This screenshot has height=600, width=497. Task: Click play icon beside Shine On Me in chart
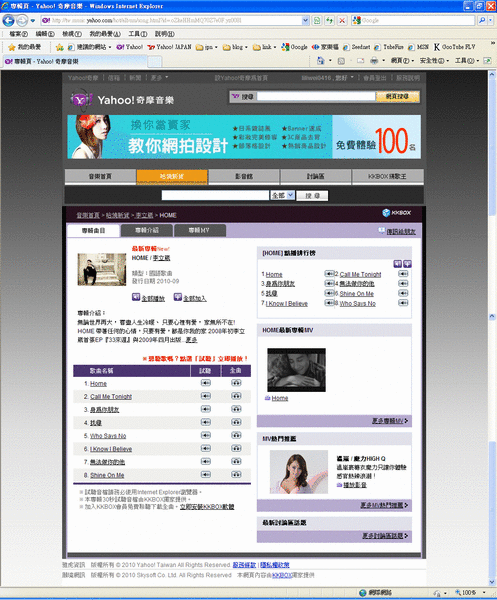point(403,293)
